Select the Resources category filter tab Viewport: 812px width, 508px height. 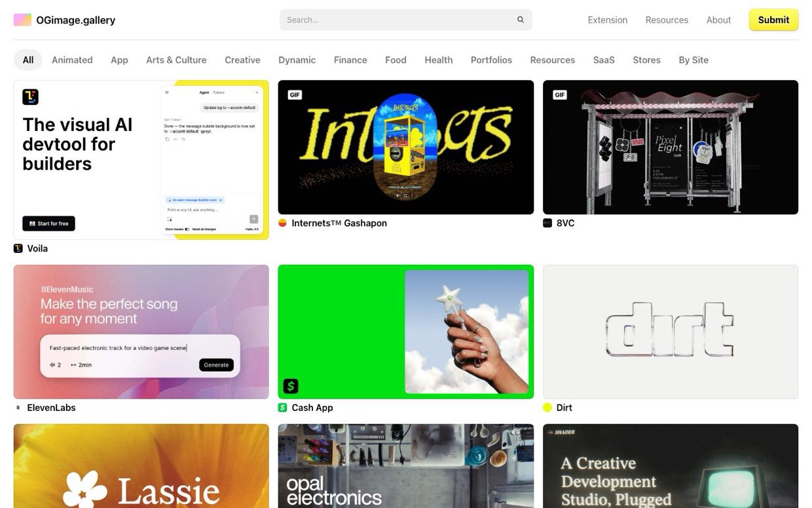pos(553,60)
